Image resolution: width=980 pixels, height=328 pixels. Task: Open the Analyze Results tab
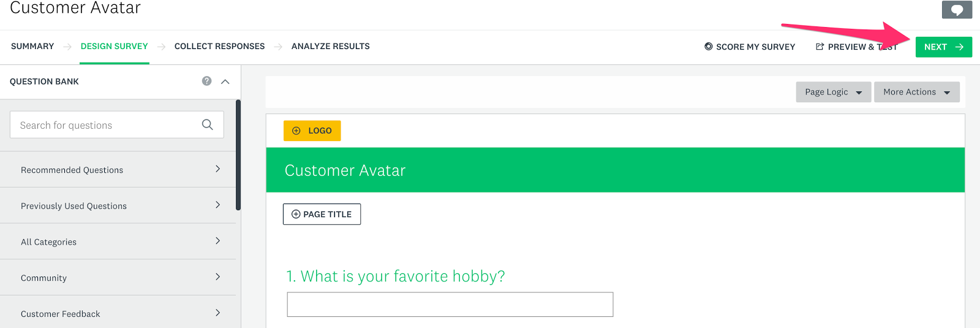331,46
